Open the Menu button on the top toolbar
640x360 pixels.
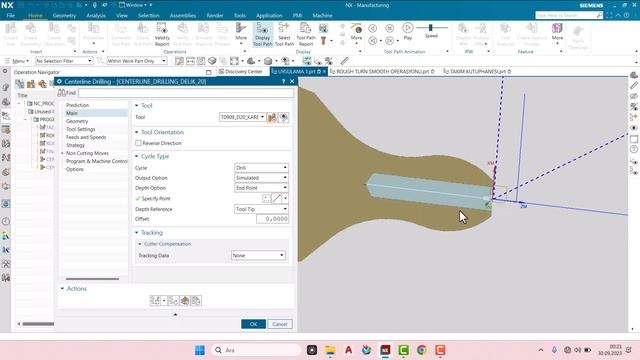pyautogui.click(x=18, y=61)
